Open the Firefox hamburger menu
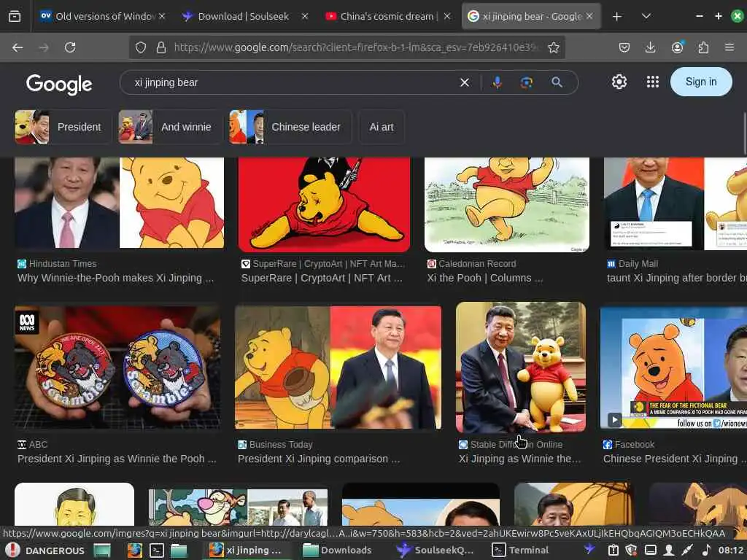 tap(729, 47)
